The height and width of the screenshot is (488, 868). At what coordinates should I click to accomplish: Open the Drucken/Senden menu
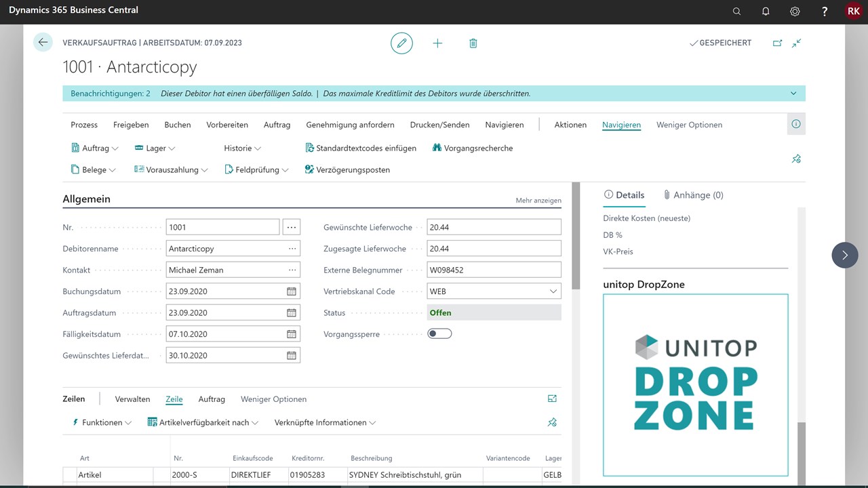point(439,125)
